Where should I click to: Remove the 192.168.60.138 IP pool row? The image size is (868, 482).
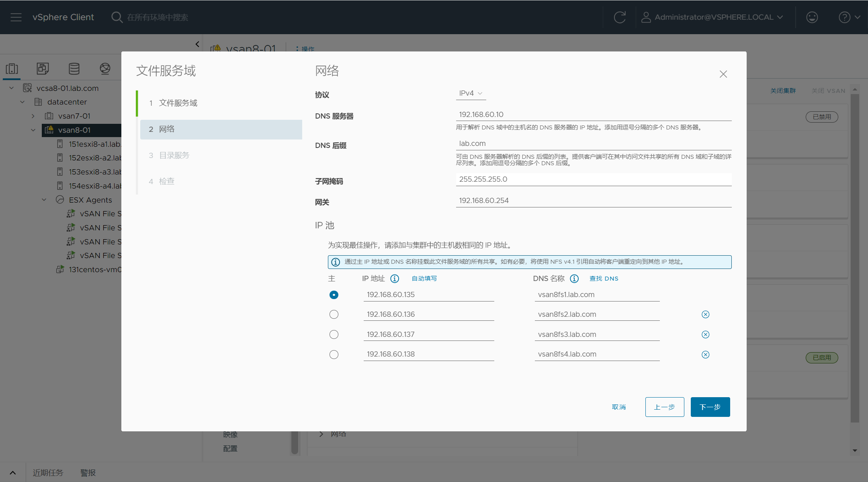(x=705, y=355)
